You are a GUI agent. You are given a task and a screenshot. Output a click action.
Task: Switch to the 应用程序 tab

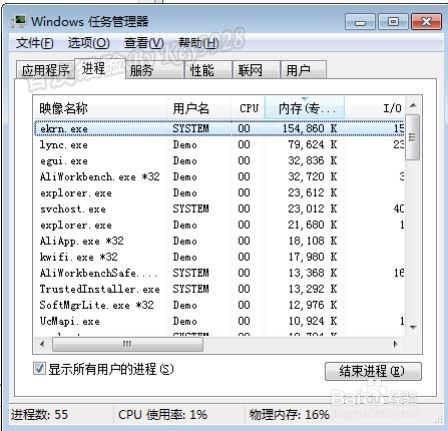click(45, 70)
